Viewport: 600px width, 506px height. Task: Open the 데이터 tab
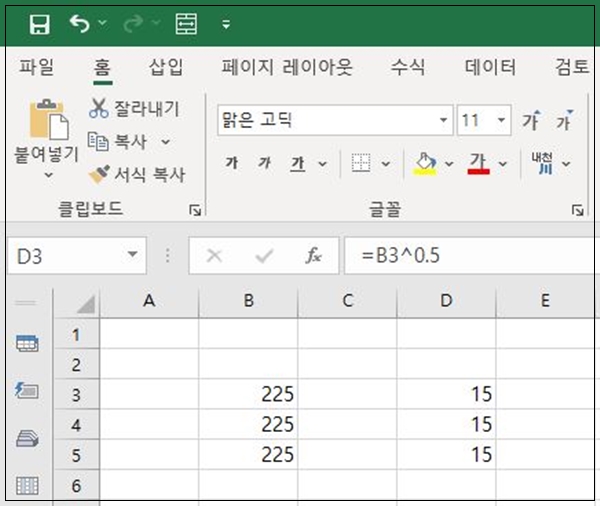(490, 67)
